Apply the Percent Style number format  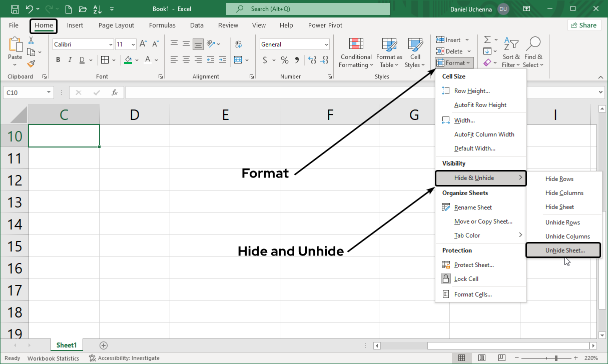click(x=284, y=59)
